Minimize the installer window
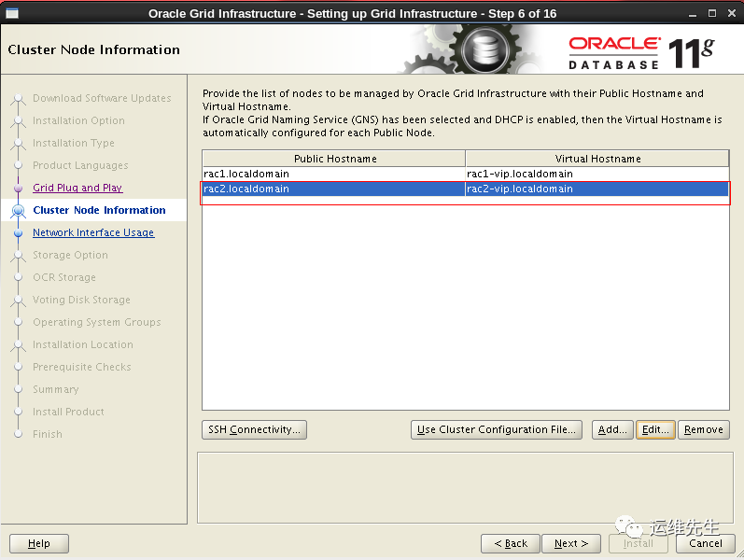Image resolution: width=744 pixels, height=560 pixels. point(693,14)
